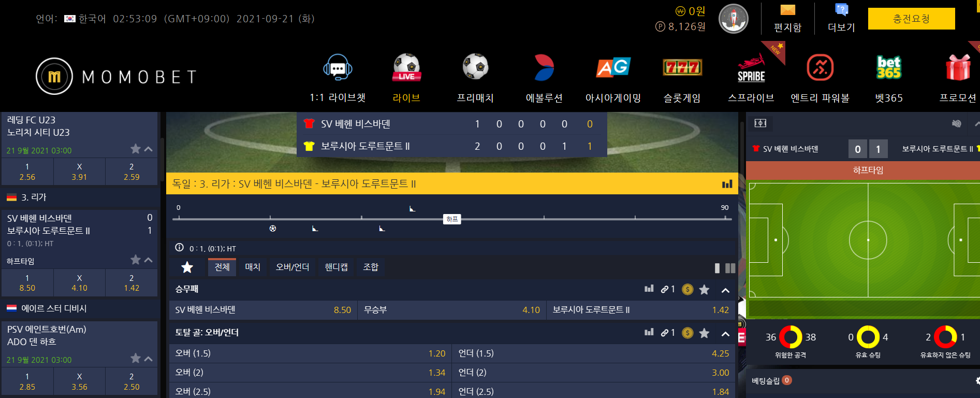The width and height of the screenshot is (980, 398).
Task: Favorite the 승무패 market star
Action: (x=704, y=290)
